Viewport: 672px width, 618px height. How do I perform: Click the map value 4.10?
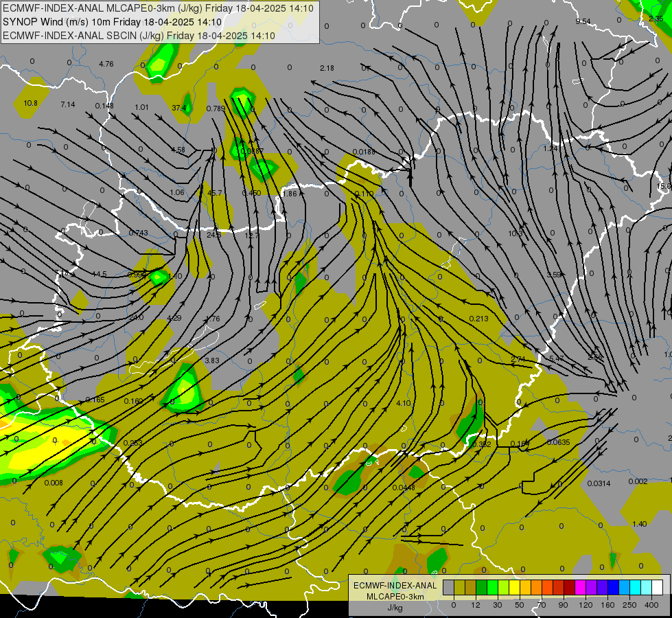click(404, 403)
